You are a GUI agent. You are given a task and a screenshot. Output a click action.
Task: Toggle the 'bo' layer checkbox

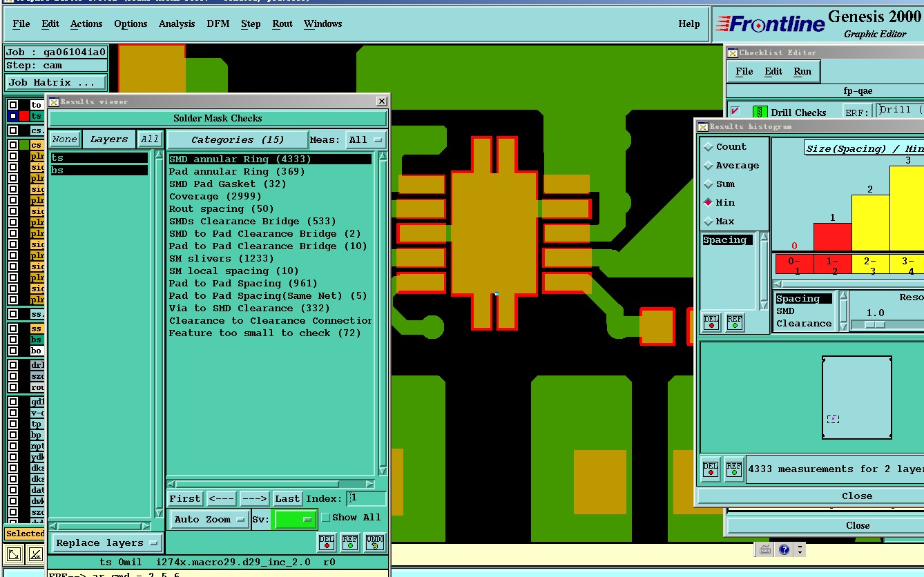coord(13,351)
